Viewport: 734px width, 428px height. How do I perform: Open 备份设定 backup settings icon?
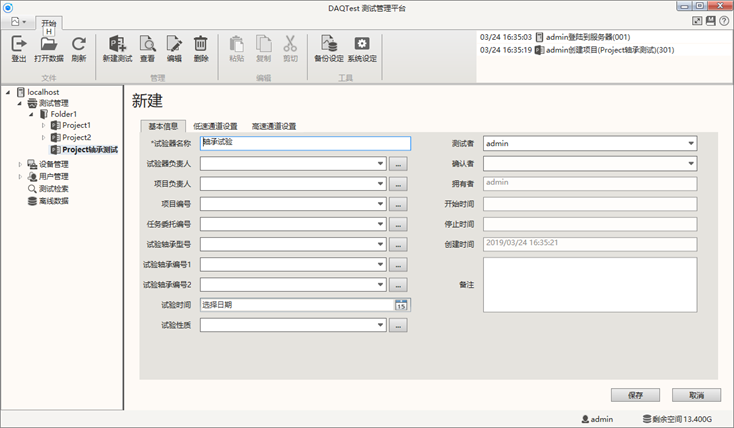[327, 44]
